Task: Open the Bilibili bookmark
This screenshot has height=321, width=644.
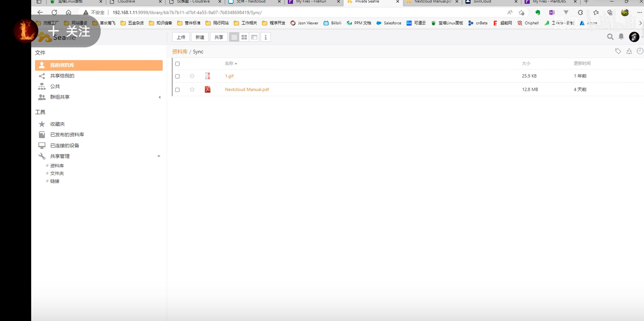Action: point(332,23)
